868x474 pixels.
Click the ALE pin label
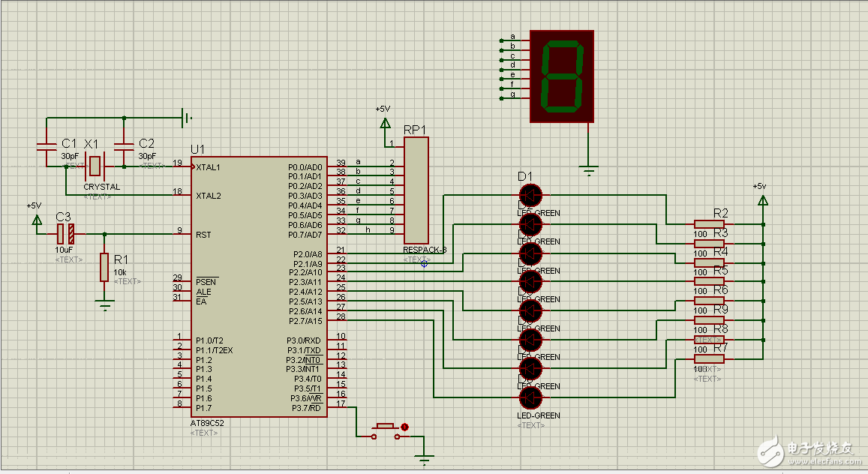coord(203,292)
